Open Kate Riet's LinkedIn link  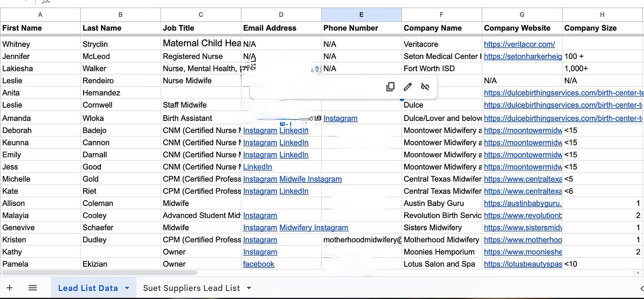pos(294,191)
